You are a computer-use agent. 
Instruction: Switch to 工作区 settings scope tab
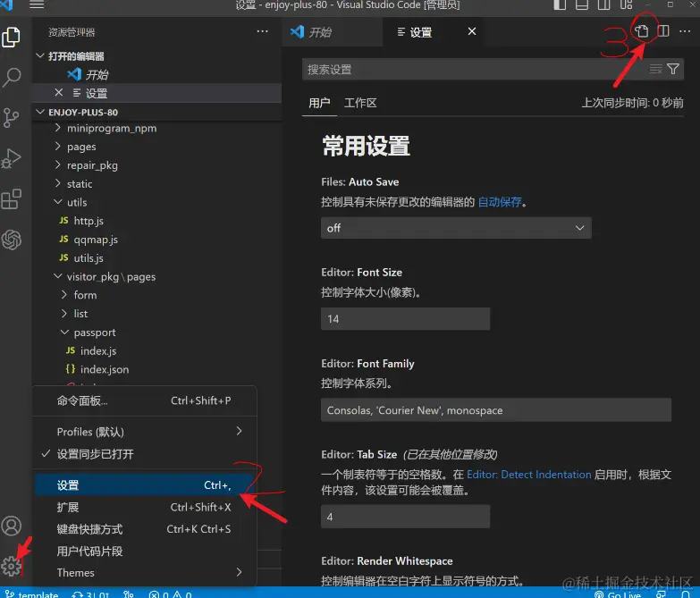[360, 103]
